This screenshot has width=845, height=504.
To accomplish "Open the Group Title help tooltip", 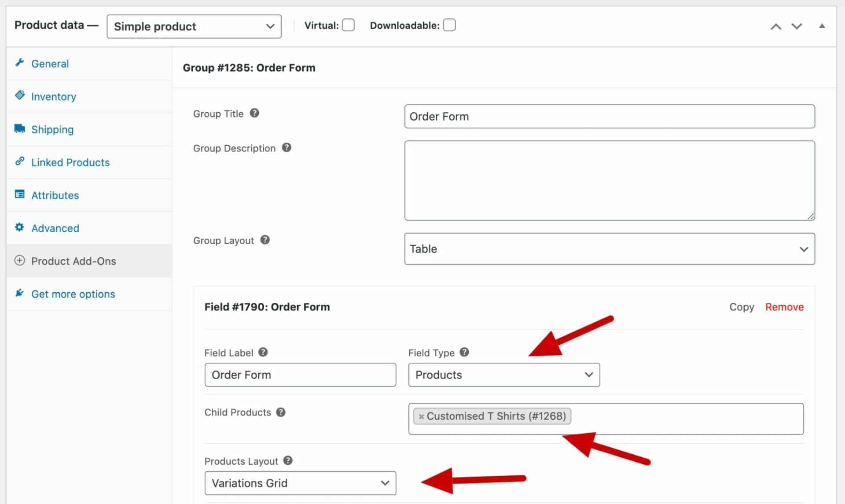I will coord(254,113).
